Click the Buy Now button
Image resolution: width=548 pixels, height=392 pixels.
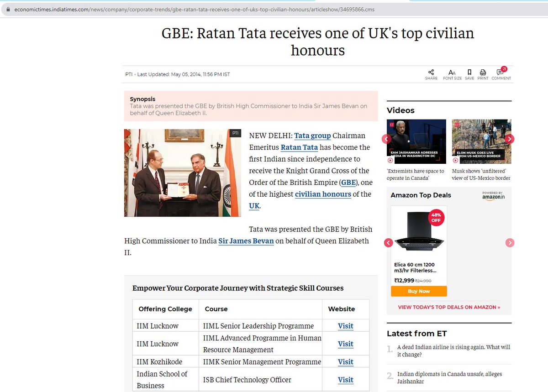419,291
